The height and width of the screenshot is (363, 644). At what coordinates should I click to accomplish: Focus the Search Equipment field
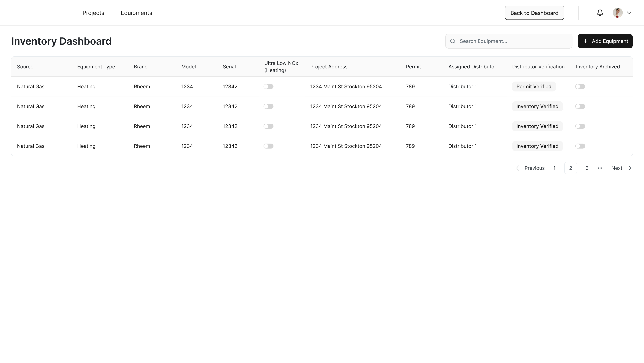509,41
